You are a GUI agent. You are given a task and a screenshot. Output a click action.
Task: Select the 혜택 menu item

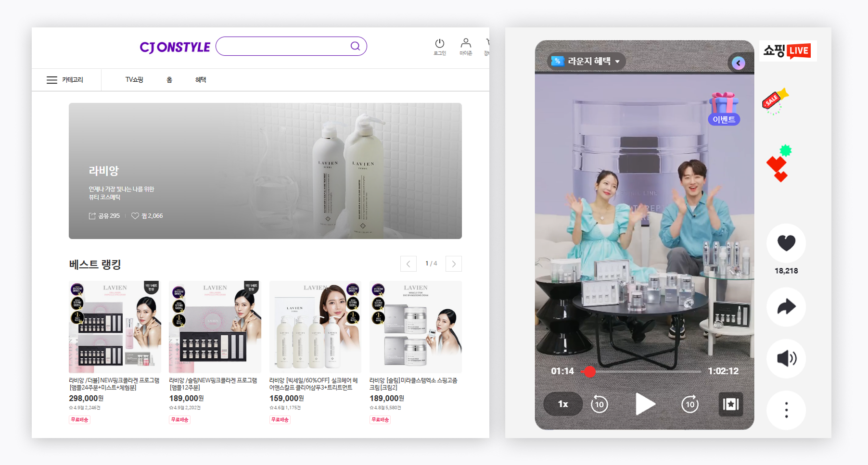(201, 80)
